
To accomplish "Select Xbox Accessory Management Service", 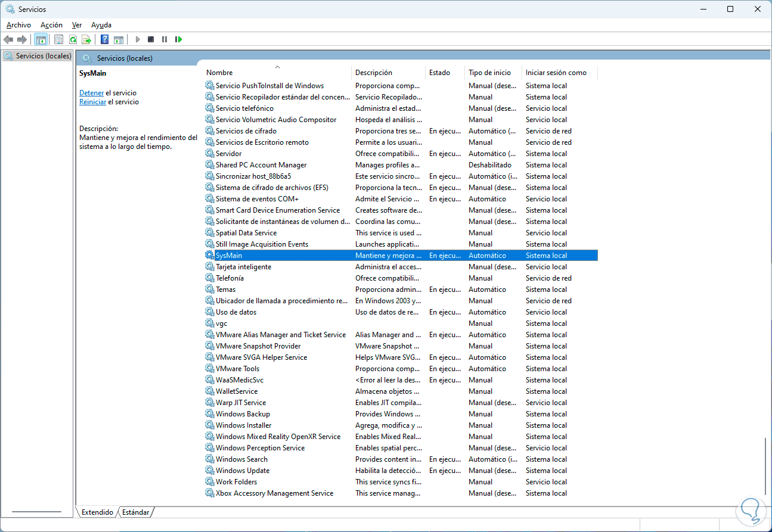I will click(401, 493).
